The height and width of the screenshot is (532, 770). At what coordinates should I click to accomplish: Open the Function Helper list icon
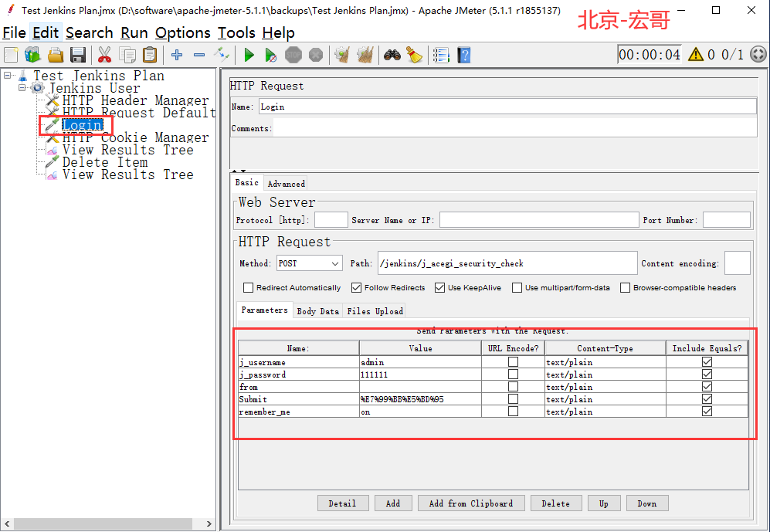tap(441, 55)
